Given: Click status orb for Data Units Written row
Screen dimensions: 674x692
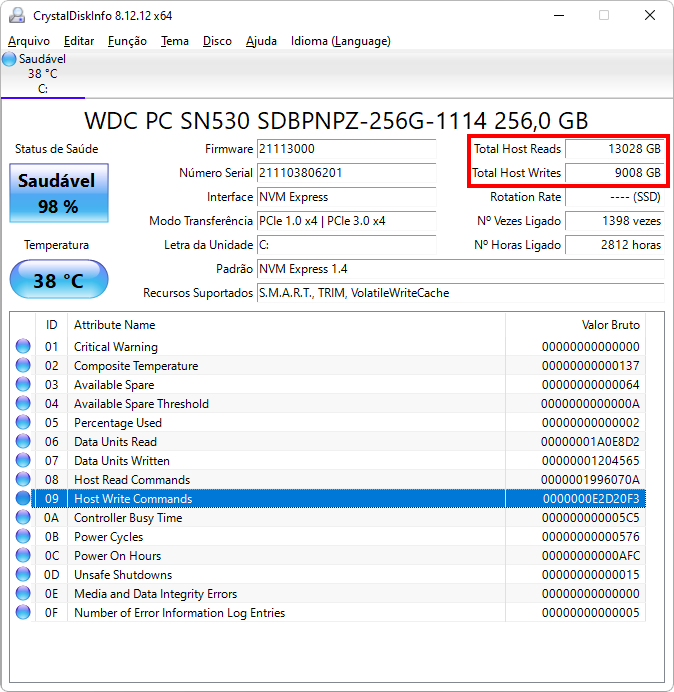Looking at the screenshot, I should 23,460.
